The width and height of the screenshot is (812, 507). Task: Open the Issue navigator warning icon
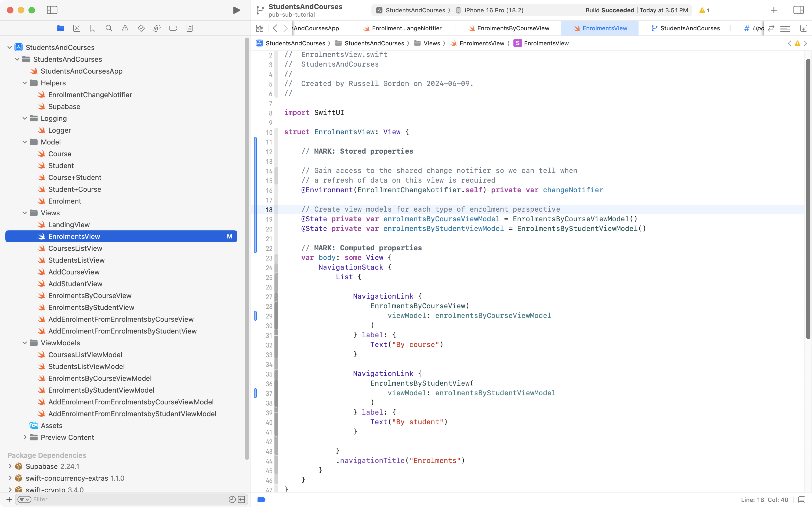[x=125, y=28]
